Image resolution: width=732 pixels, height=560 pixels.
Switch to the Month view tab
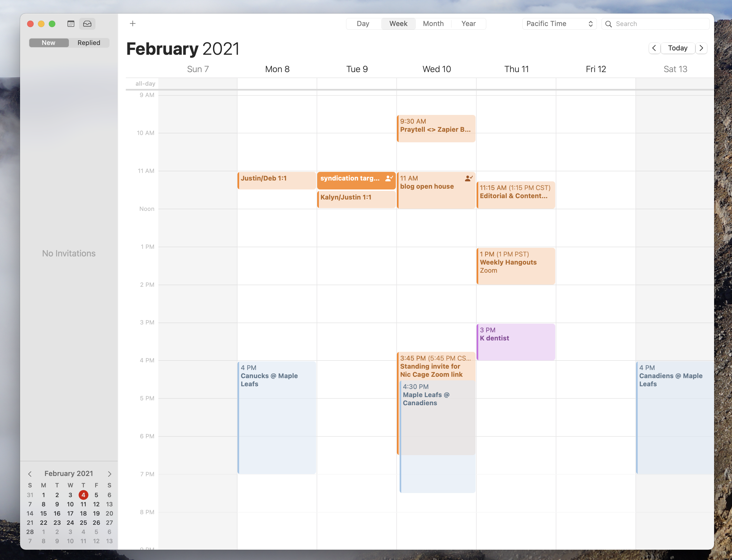click(x=433, y=24)
